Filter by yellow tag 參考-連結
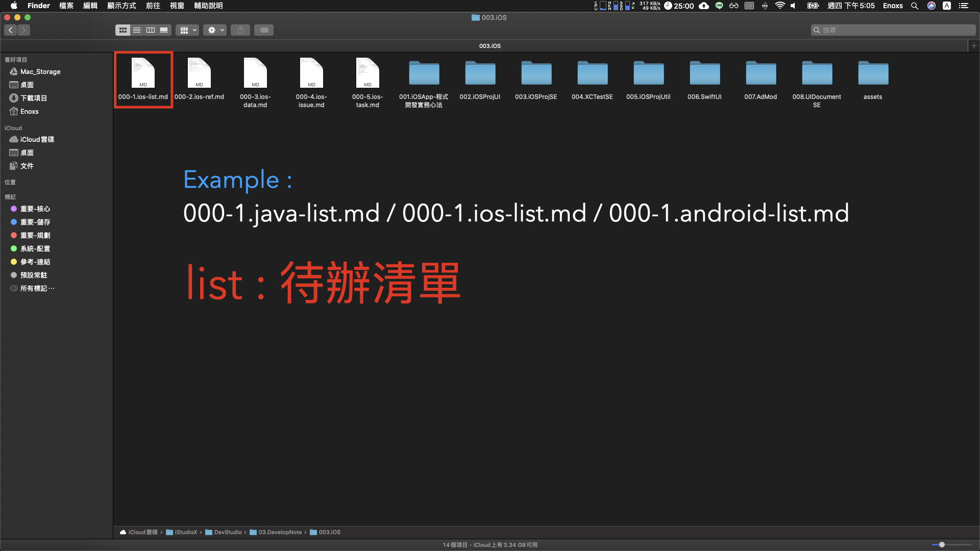This screenshot has width=980, height=551. (31, 262)
